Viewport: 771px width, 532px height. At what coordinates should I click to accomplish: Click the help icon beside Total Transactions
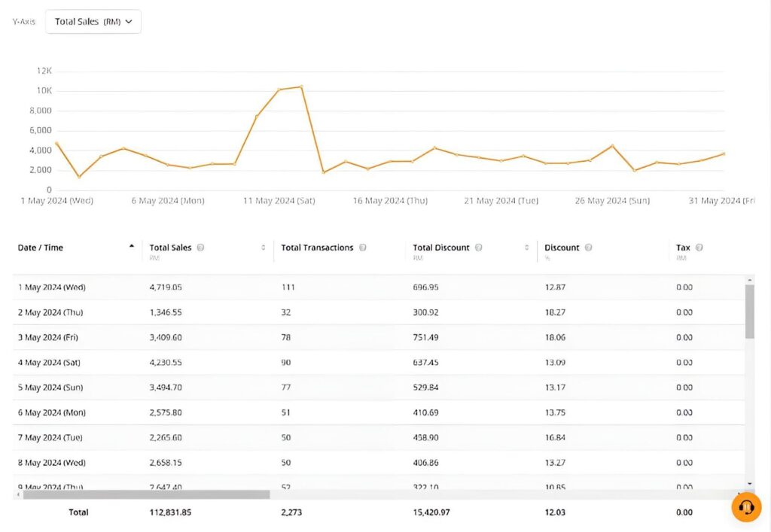(363, 247)
